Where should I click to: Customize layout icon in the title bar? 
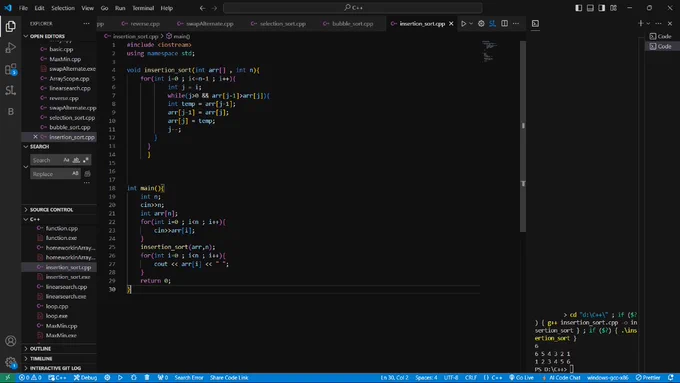[613, 8]
